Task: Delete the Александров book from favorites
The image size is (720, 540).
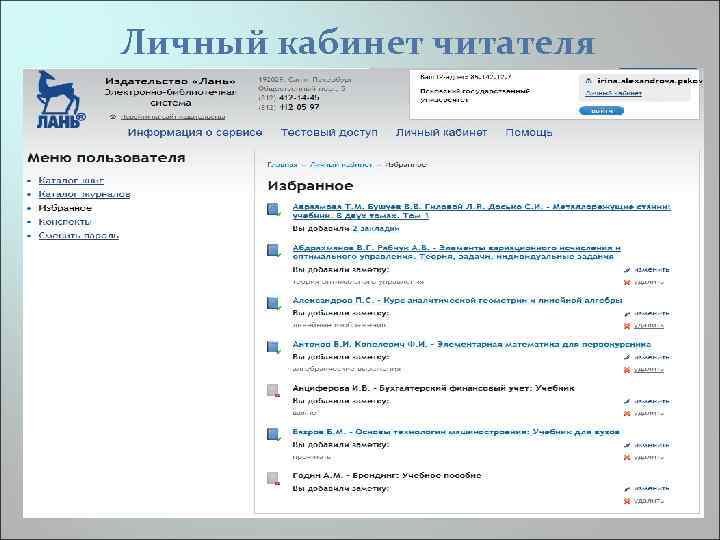Action: pos(644,326)
